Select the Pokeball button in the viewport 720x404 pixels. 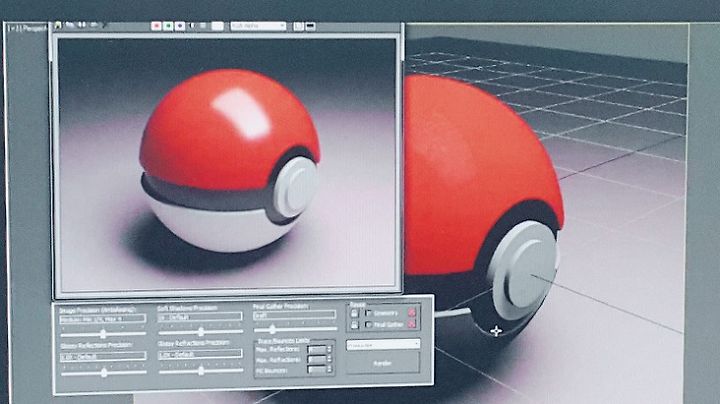(525, 271)
